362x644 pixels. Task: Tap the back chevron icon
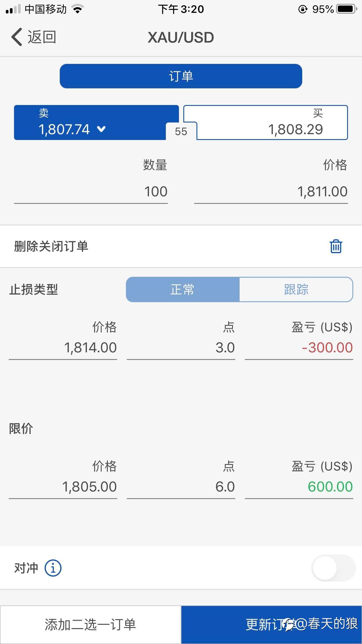(17, 37)
